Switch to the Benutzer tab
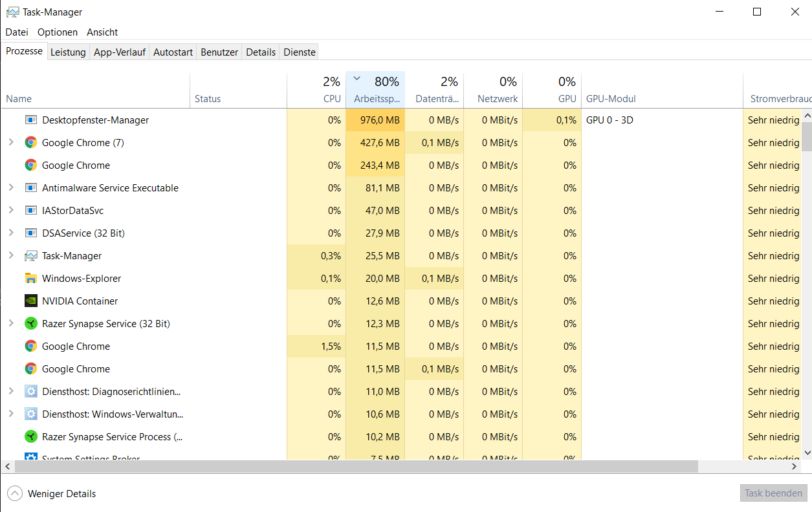 [x=219, y=52]
